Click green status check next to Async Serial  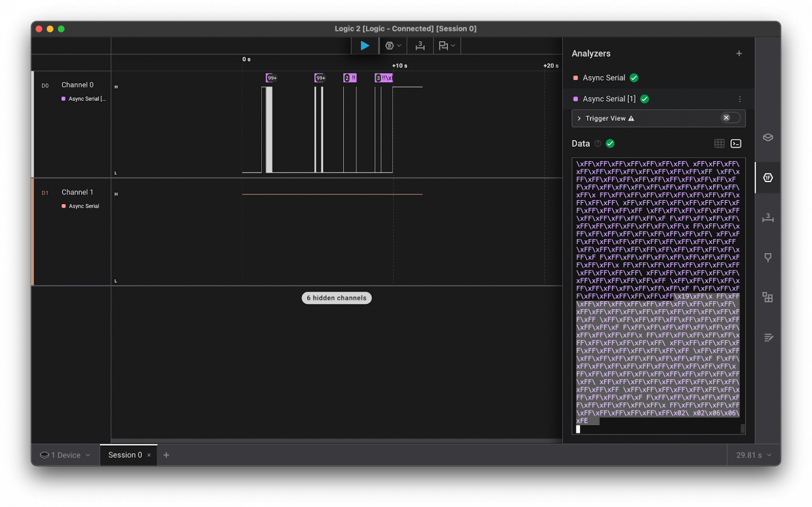pos(634,78)
